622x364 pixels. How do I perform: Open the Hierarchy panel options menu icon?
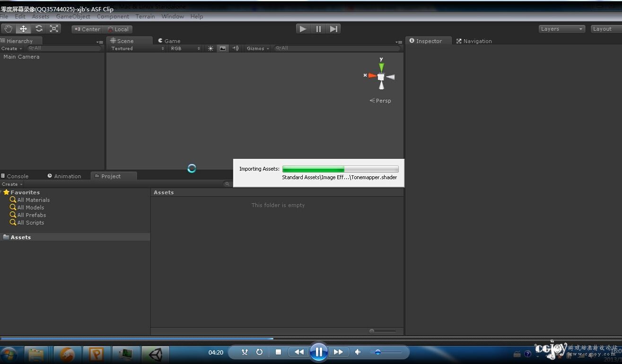pyautogui.click(x=99, y=42)
